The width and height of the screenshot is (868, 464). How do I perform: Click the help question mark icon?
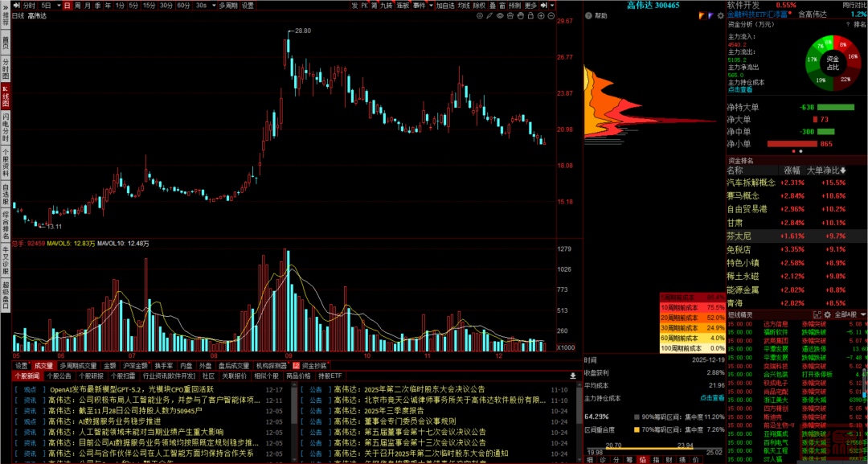(x=588, y=15)
